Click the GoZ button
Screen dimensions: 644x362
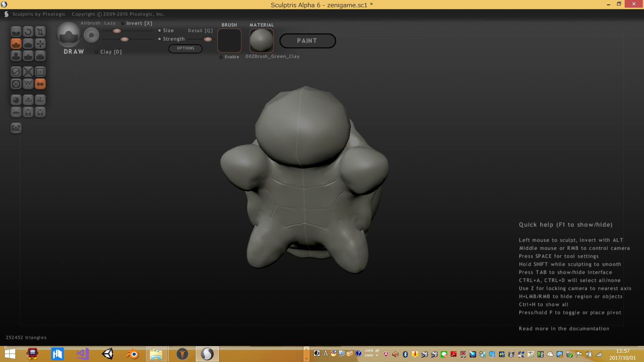point(16,128)
